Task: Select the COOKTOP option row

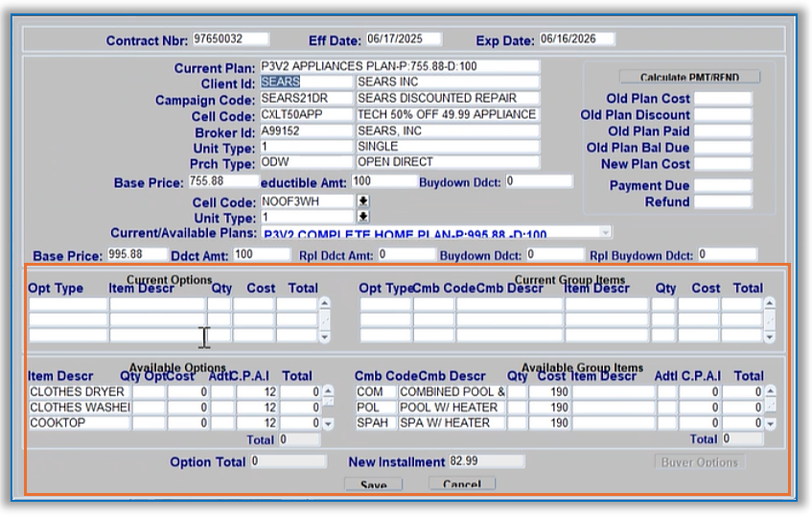Action: (x=80, y=423)
